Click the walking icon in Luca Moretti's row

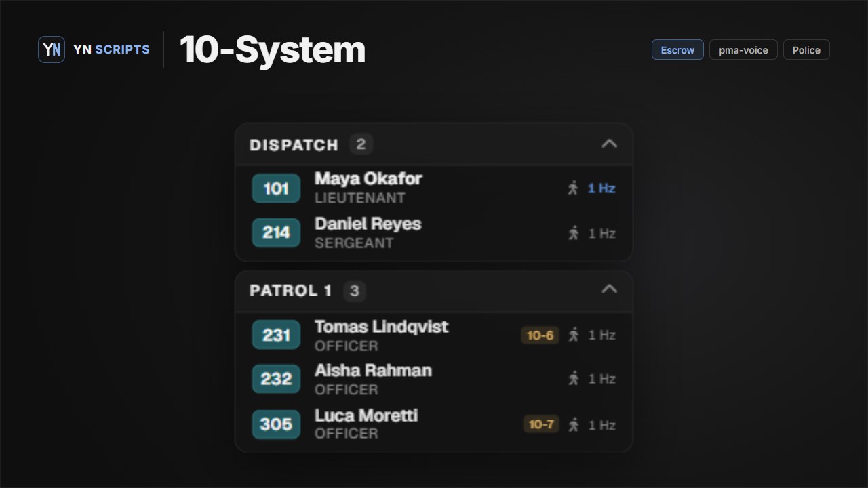[x=574, y=425]
